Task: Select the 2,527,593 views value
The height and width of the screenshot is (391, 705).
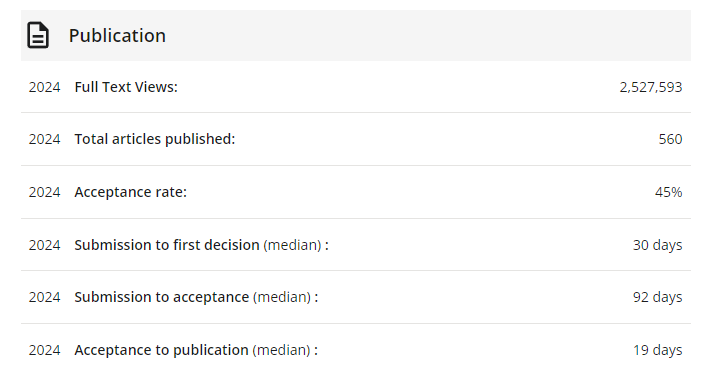Action: pos(651,87)
